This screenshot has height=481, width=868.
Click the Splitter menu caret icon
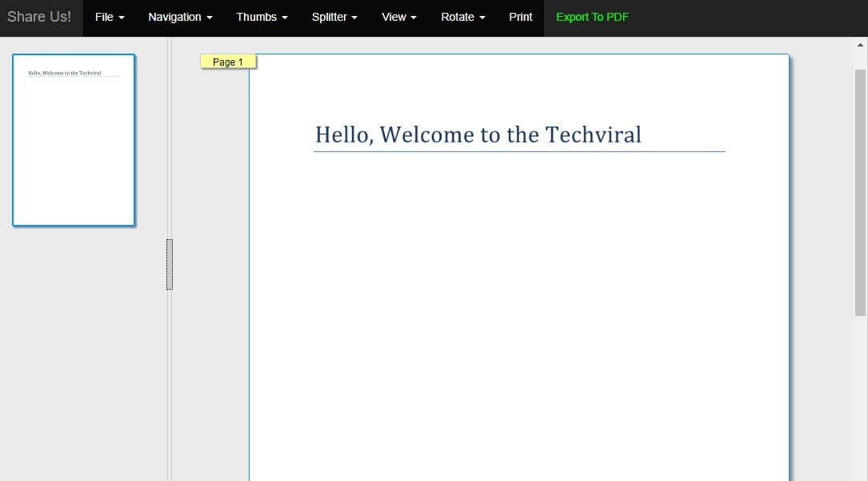coord(353,17)
